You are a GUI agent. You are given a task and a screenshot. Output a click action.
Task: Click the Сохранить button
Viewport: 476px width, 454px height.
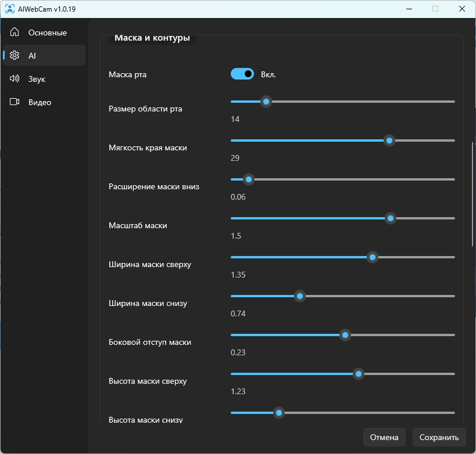point(439,437)
